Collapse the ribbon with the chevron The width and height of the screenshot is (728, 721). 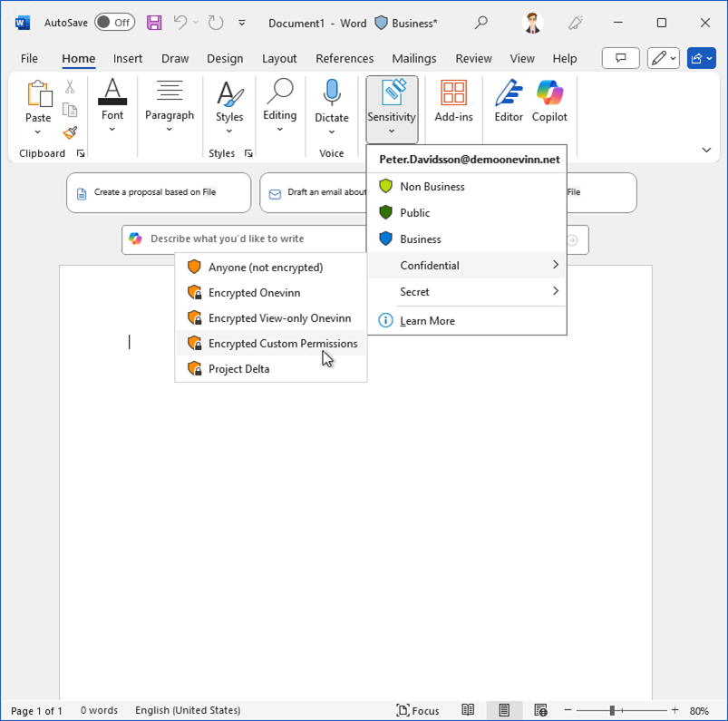coord(706,151)
